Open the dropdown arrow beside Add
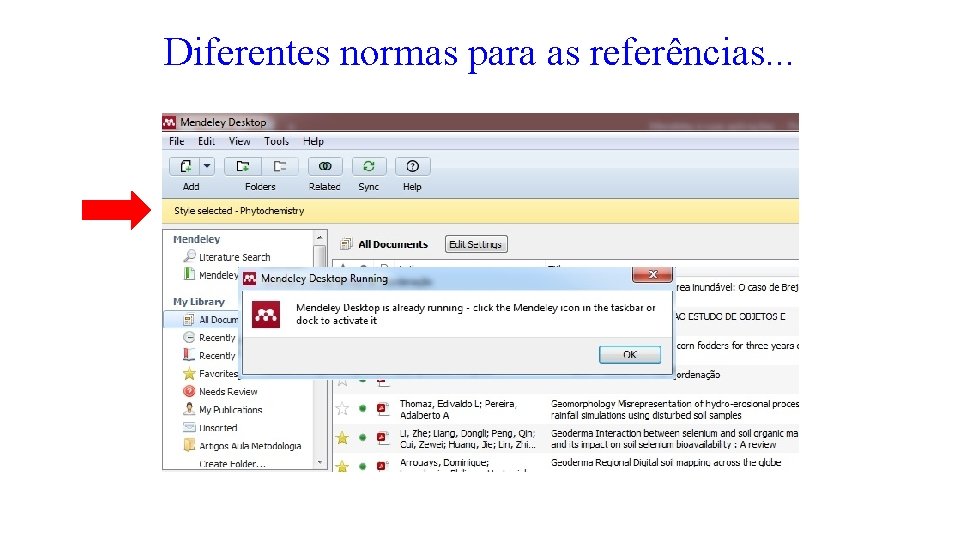Image resolution: width=960 pixels, height=540 pixels. point(207,167)
